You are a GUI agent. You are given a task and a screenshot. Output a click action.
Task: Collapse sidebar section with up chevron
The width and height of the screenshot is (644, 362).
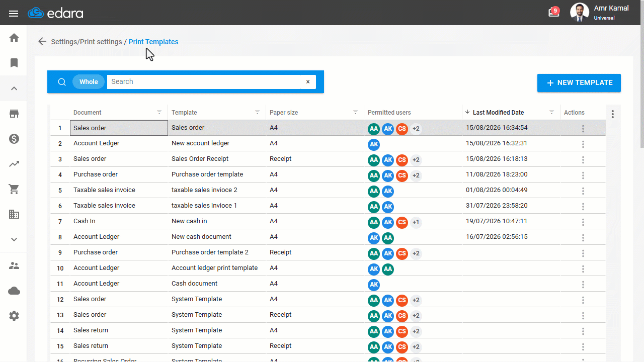tap(14, 88)
